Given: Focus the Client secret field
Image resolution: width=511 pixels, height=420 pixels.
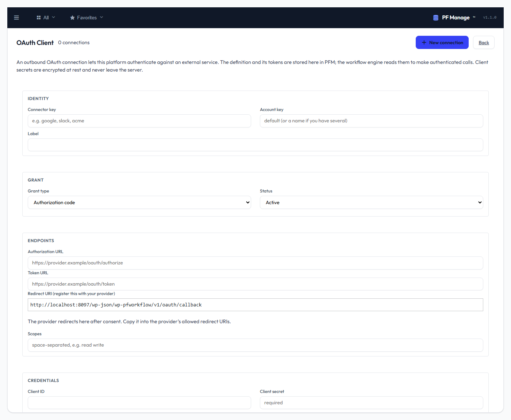Looking at the screenshot, I should pyautogui.click(x=372, y=403).
